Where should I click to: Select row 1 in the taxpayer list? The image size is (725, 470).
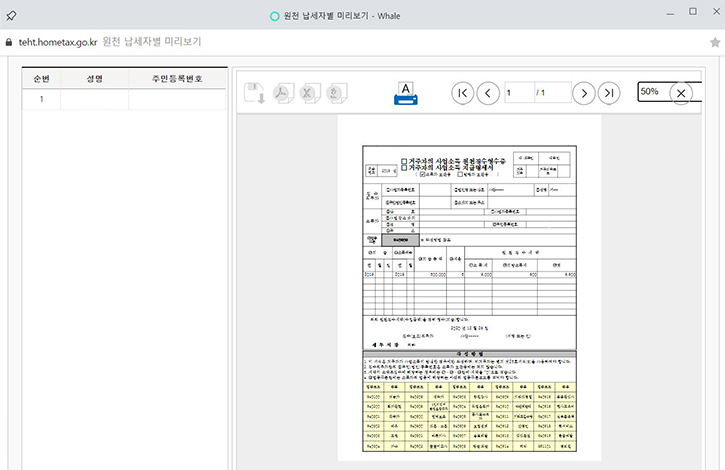[124, 99]
